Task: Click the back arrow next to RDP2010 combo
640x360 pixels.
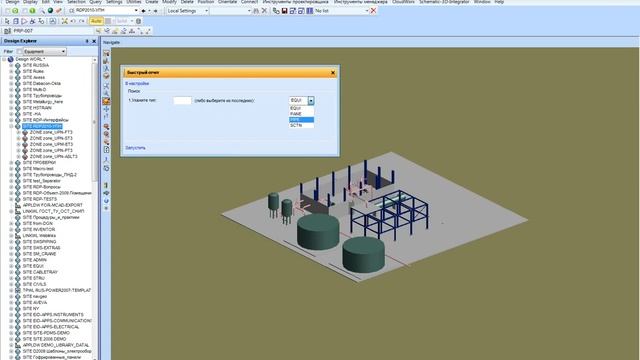Action: tap(143, 11)
